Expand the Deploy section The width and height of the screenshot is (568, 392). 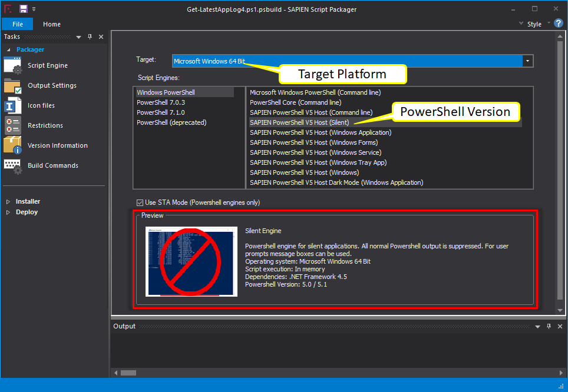point(8,212)
